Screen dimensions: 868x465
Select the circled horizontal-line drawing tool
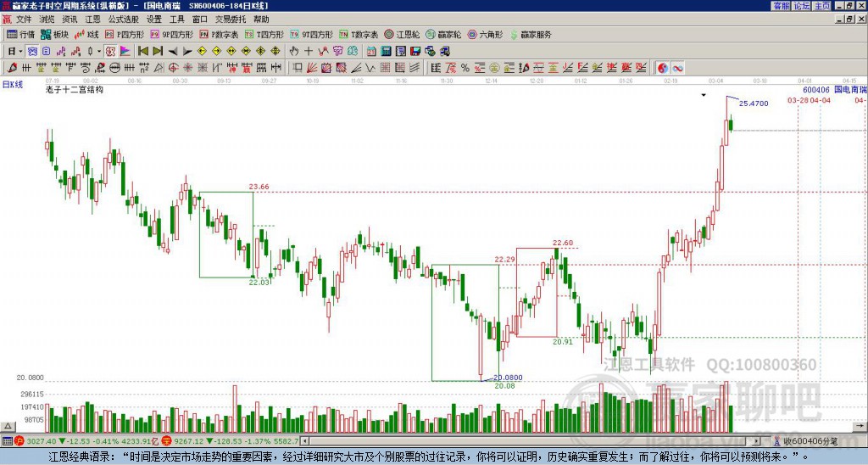tap(114, 68)
